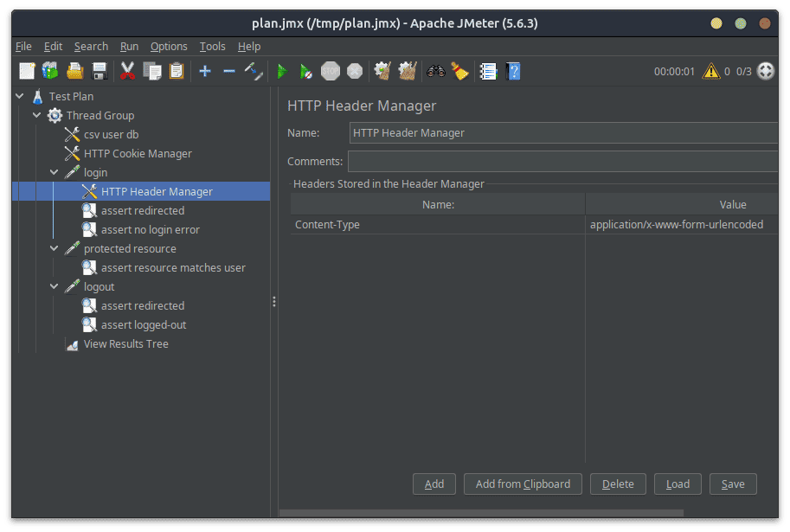Collapse the login sampler node
Screen dimensions: 790x532
pyautogui.click(x=55, y=172)
